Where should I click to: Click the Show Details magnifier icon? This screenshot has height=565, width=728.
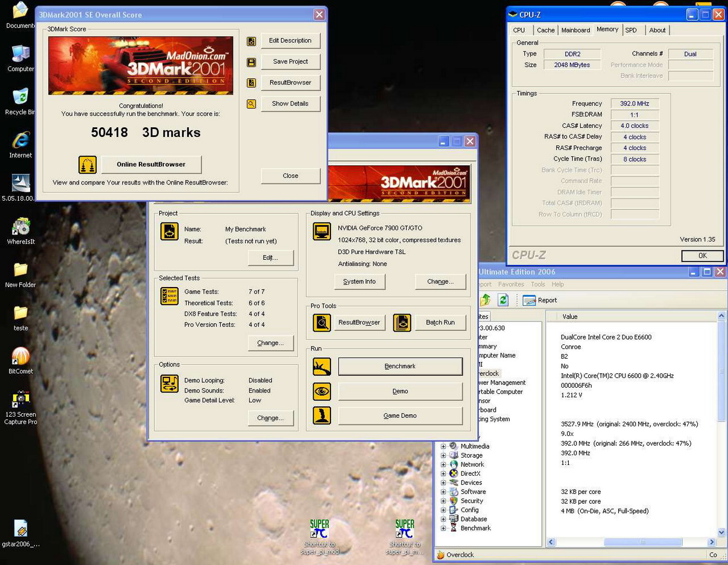[x=252, y=104]
